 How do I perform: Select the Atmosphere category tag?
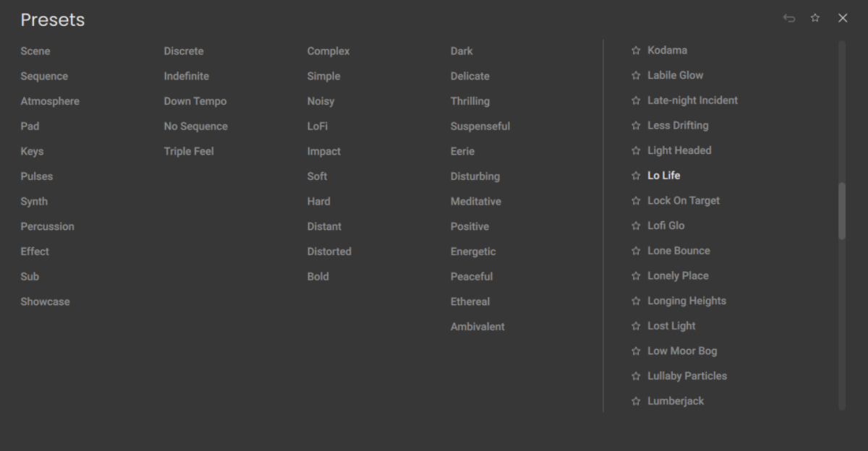point(50,101)
